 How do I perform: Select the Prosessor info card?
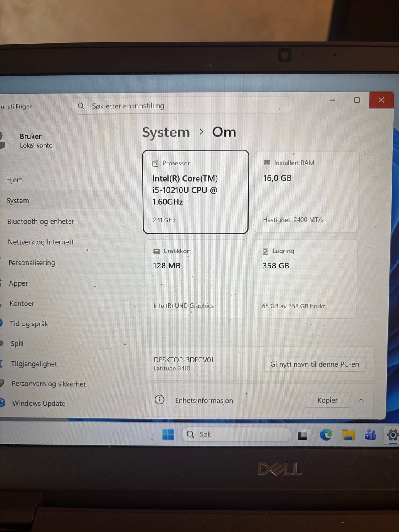(x=195, y=192)
